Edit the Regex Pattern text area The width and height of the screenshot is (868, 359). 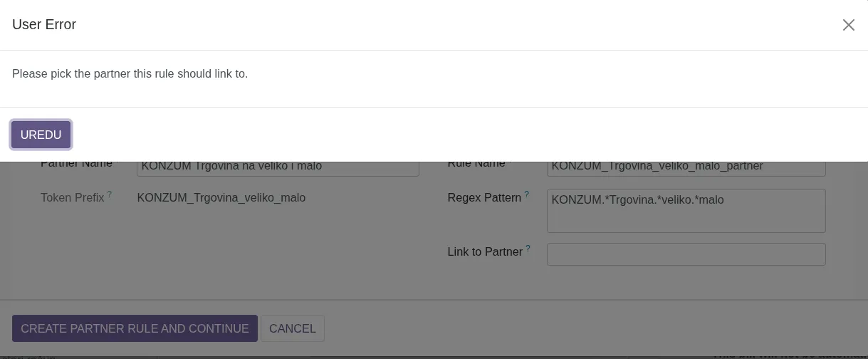tap(686, 210)
